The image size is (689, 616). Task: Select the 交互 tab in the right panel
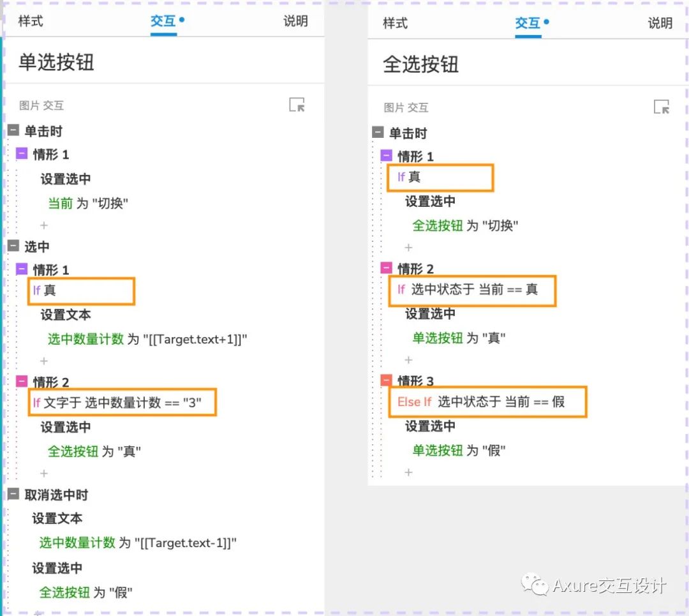[x=526, y=23]
